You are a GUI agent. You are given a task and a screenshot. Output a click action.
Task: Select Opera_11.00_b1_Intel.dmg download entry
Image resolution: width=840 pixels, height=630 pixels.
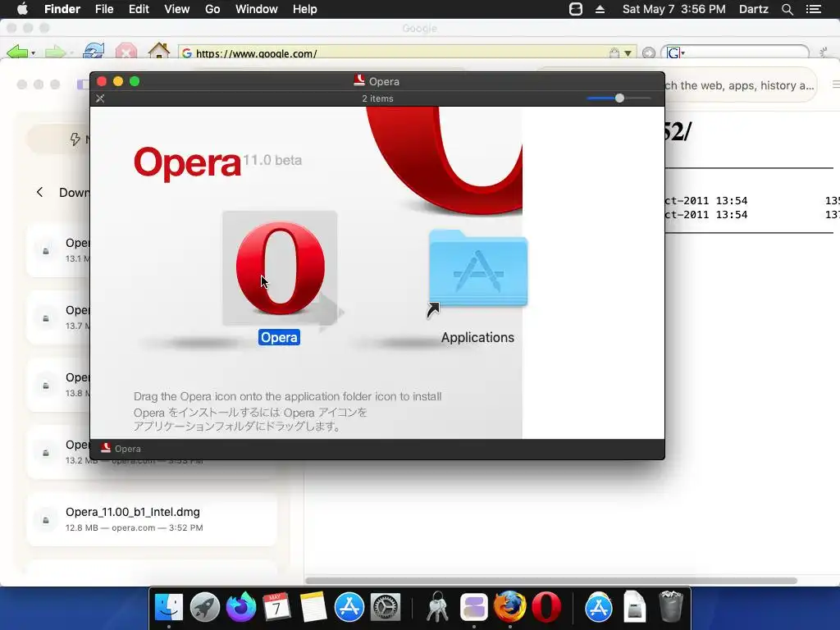click(152, 519)
